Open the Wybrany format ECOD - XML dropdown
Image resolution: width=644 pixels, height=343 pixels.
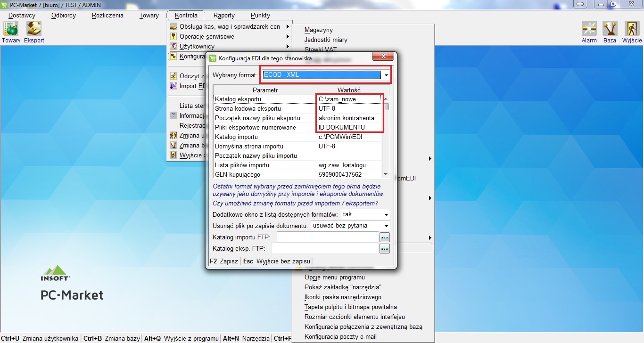tap(386, 75)
